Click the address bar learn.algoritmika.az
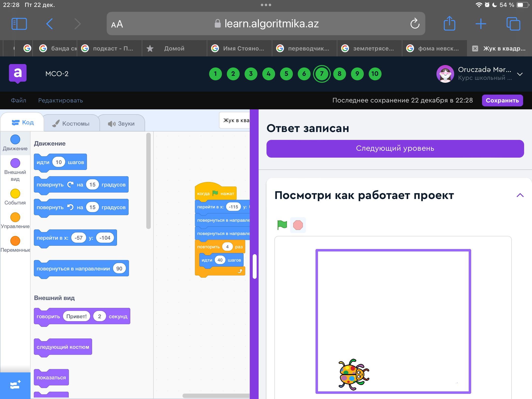The height and width of the screenshot is (399, 532). (266, 24)
